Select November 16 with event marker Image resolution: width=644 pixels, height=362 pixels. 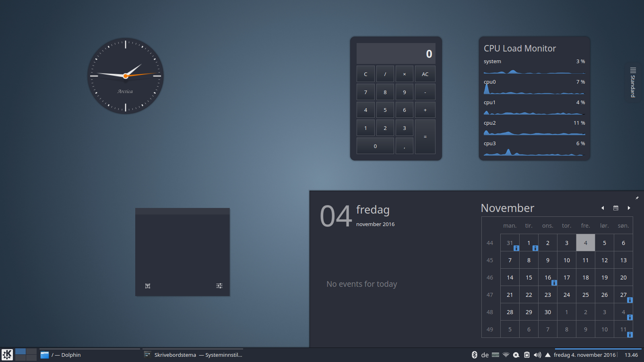pos(548,277)
